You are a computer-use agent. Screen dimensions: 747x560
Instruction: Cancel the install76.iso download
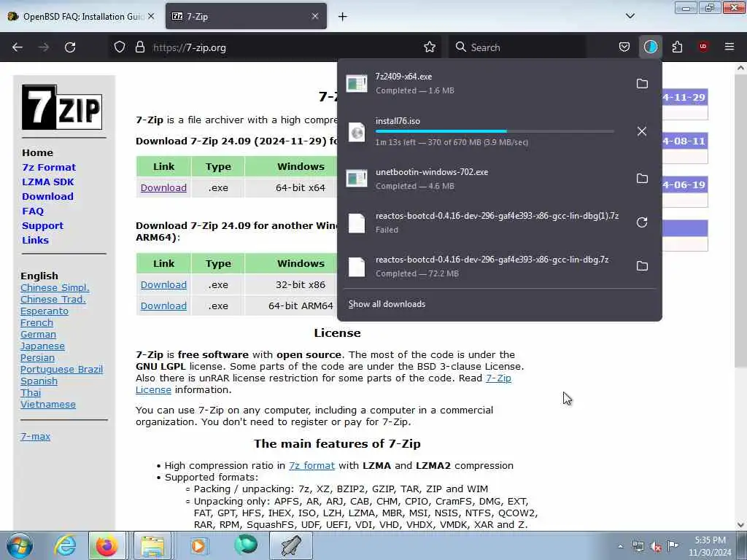(x=642, y=131)
